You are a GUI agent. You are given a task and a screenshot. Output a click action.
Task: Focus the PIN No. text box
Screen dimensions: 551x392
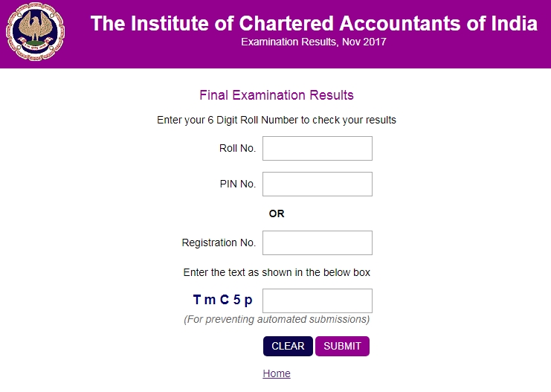pos(317,184)
